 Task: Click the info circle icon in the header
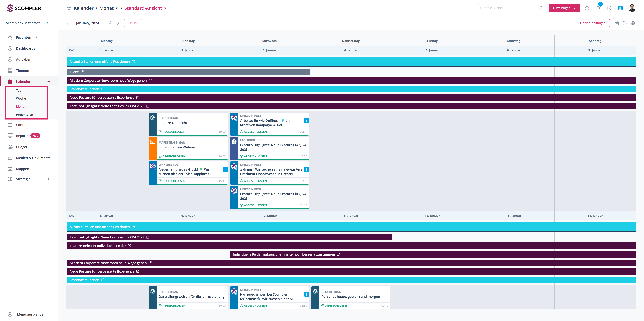pyautogui.click(x=609, y=8)
